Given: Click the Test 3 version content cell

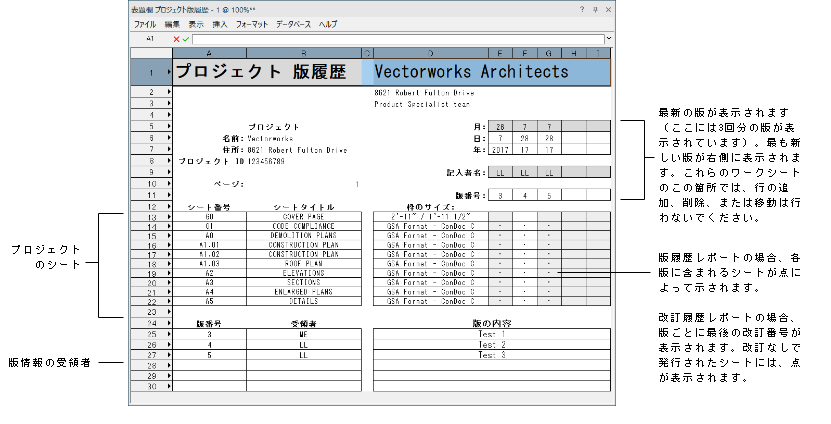Looking at the screenshot, I should coord(492,355).
